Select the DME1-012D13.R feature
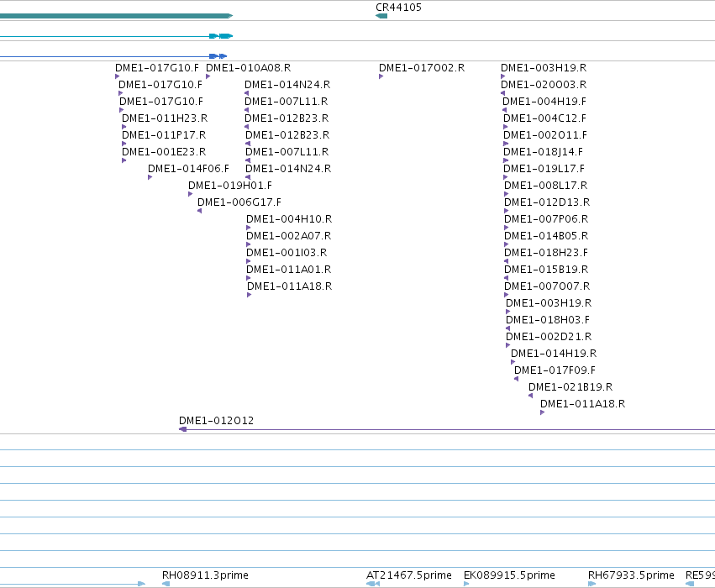Viewport: 715px width, 588px height. [547, 202]
